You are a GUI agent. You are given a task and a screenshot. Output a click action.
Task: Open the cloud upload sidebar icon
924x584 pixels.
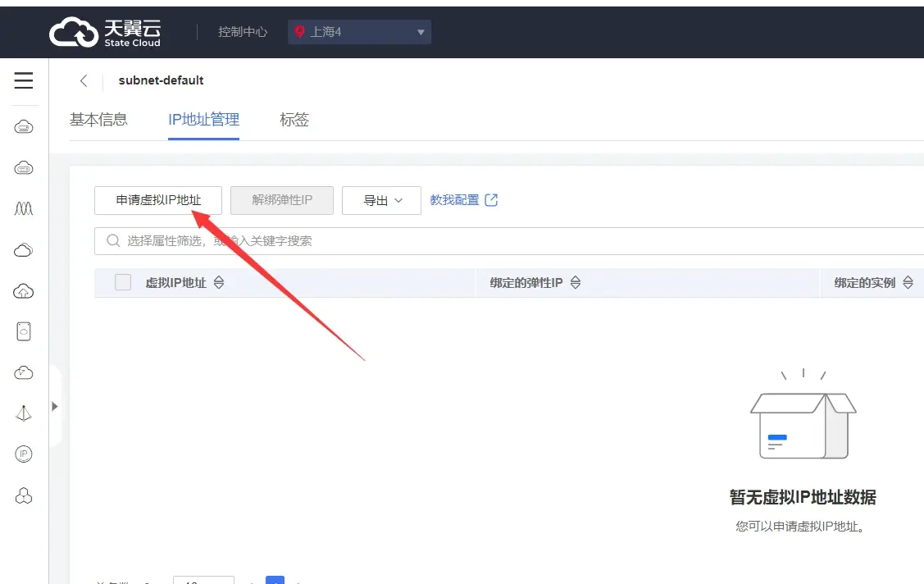(x=24, y=291)
